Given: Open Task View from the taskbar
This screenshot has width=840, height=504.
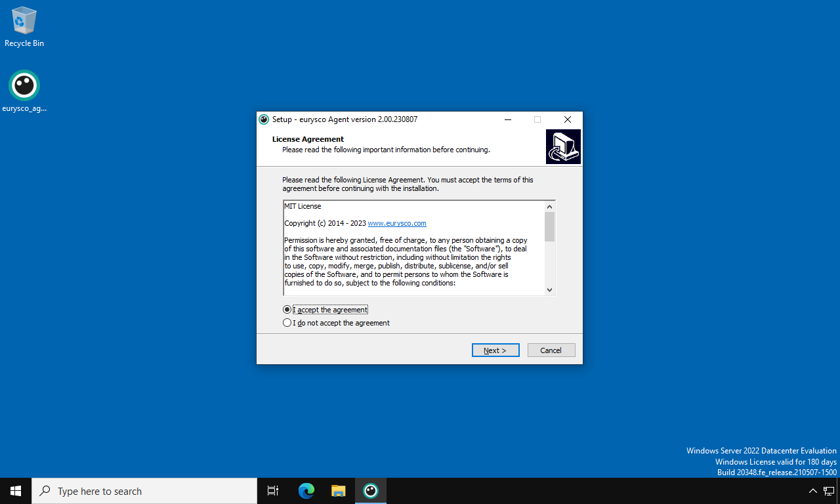Looking at the screenshot, I should point(273,491).
